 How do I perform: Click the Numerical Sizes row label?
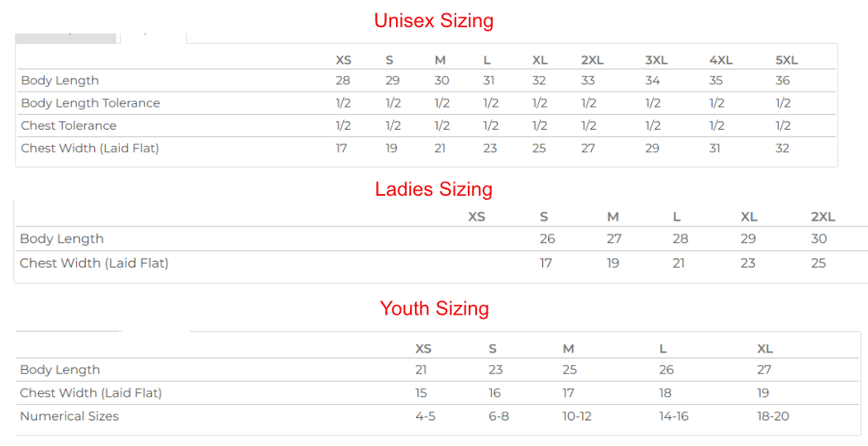coord(69,416)
